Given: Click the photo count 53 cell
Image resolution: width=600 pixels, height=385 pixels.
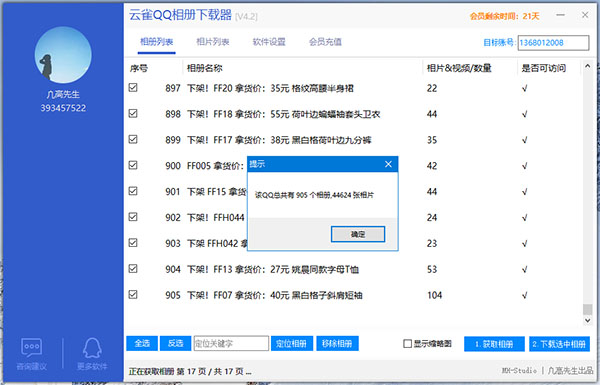Looking at the screenshot, I should click(x=432, y=269).
